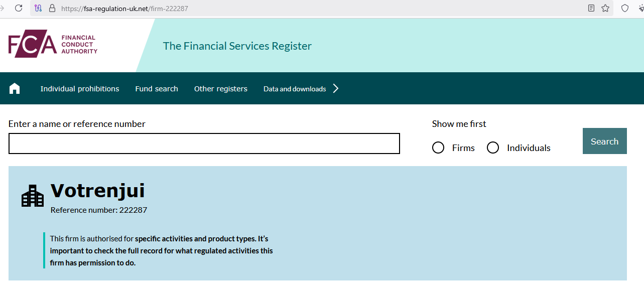Click the padlock site security icon

tap(52, 9)
